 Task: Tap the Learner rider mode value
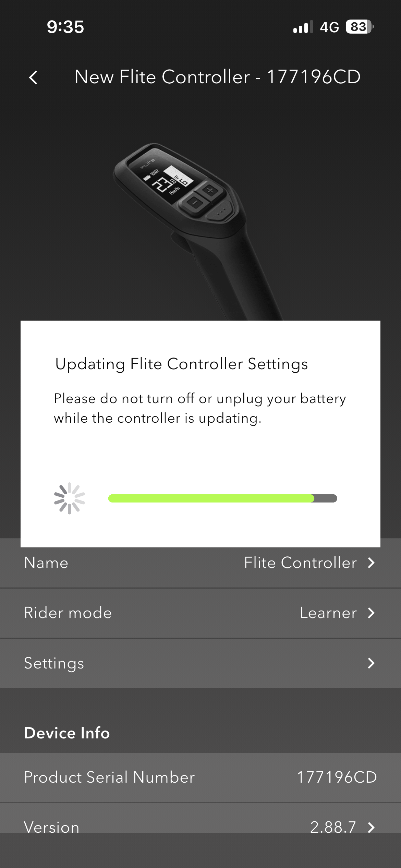click(328, 613)
